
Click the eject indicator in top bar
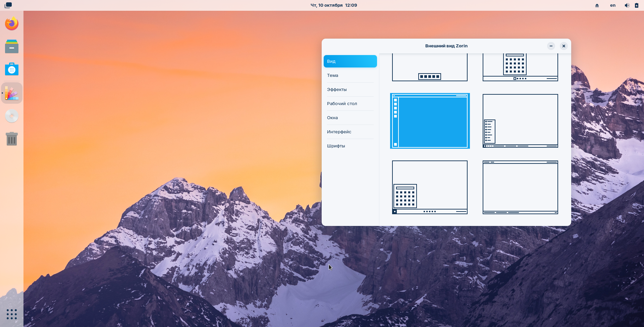(597, 5)
